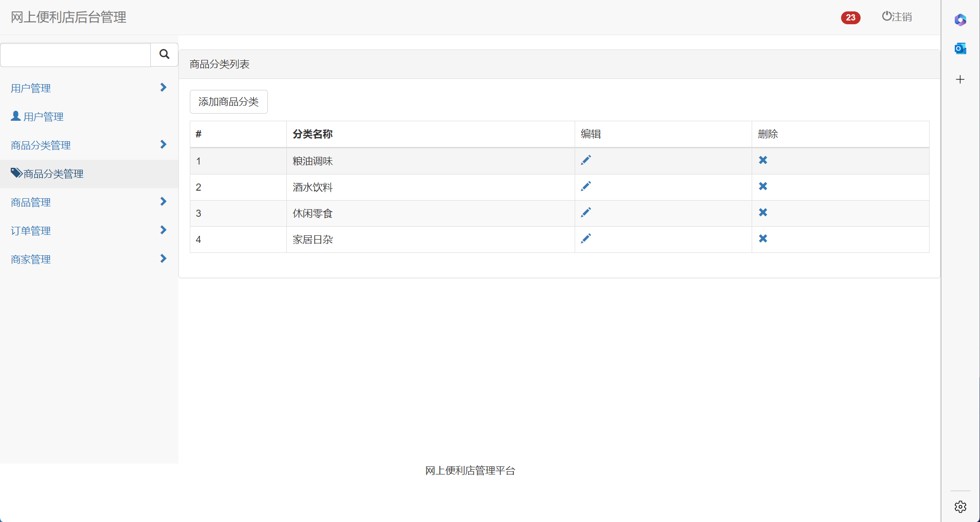
Task: Click the pencil edit icon for 粮油调味
Action: (x=586, y=160)
